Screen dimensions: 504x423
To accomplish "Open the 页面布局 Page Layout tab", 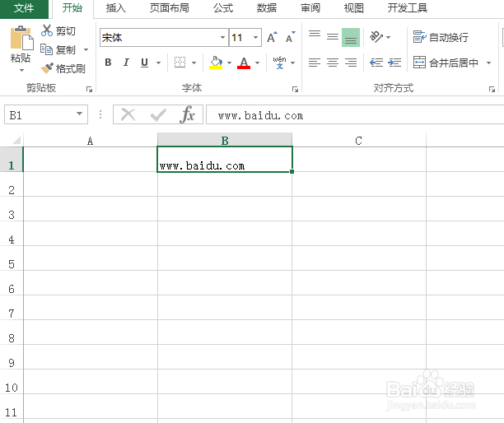I will 170,8.
